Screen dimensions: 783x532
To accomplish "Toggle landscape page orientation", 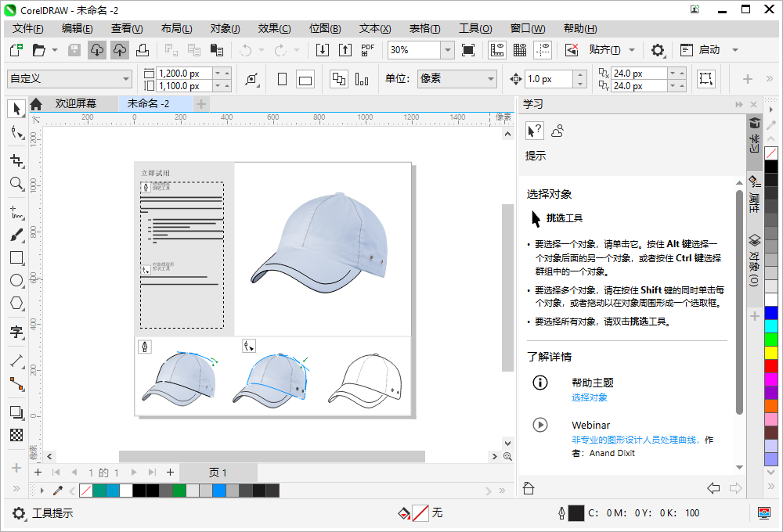I will tap(305, 79).
